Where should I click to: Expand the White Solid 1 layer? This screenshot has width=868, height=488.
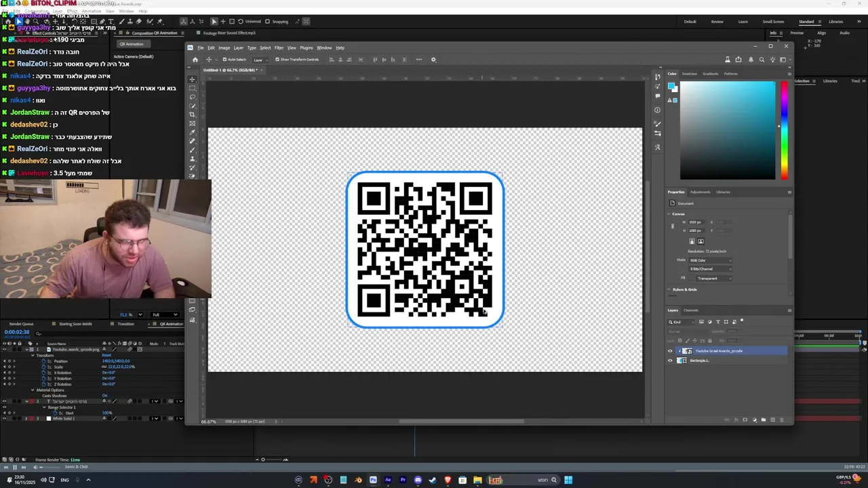(x=26, y=418)
